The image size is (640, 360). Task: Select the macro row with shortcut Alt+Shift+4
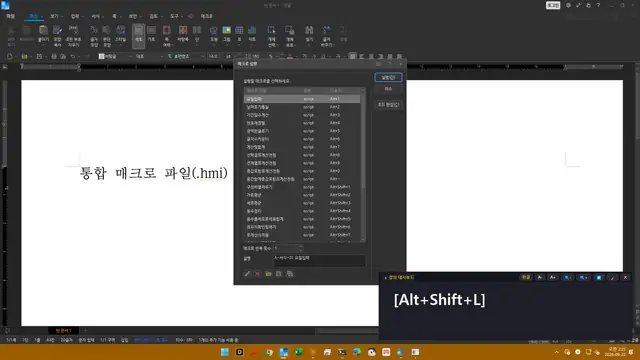pyautogui.click(x=302, y=211)
